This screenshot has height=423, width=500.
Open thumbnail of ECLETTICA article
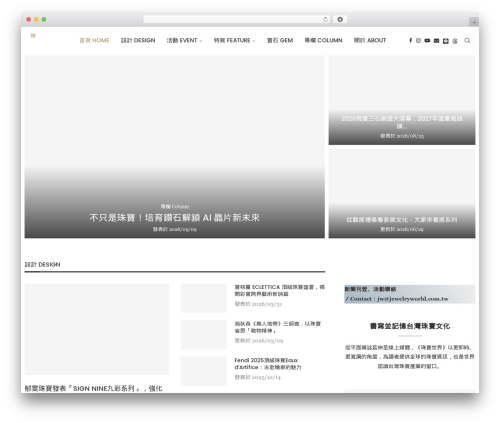point(204,298)
